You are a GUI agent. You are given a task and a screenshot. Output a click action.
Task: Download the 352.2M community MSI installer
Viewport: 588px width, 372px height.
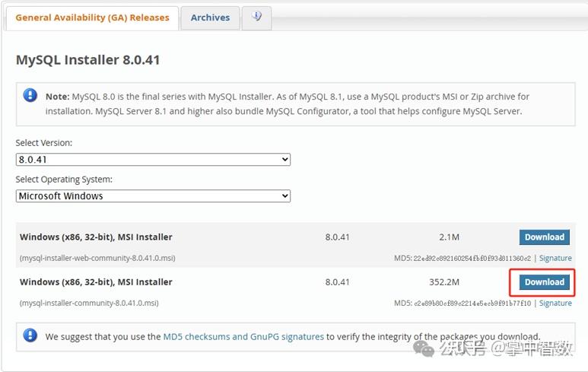(x=544, y=282)
